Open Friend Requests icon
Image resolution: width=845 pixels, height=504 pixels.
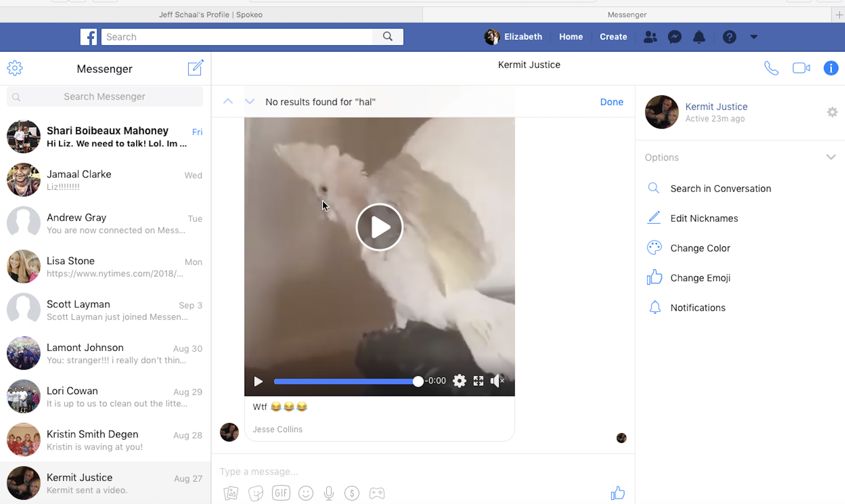click(650, 37)
